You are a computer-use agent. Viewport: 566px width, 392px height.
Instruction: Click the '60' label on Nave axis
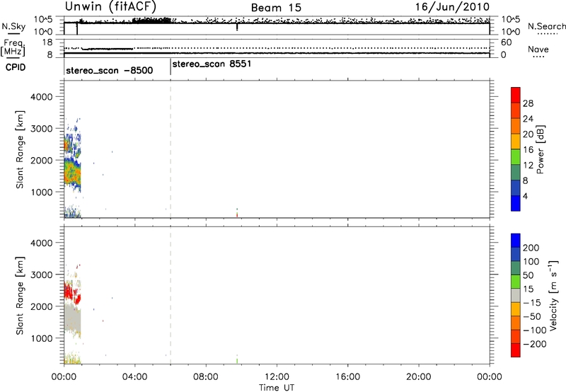click(x=507, y=42)
